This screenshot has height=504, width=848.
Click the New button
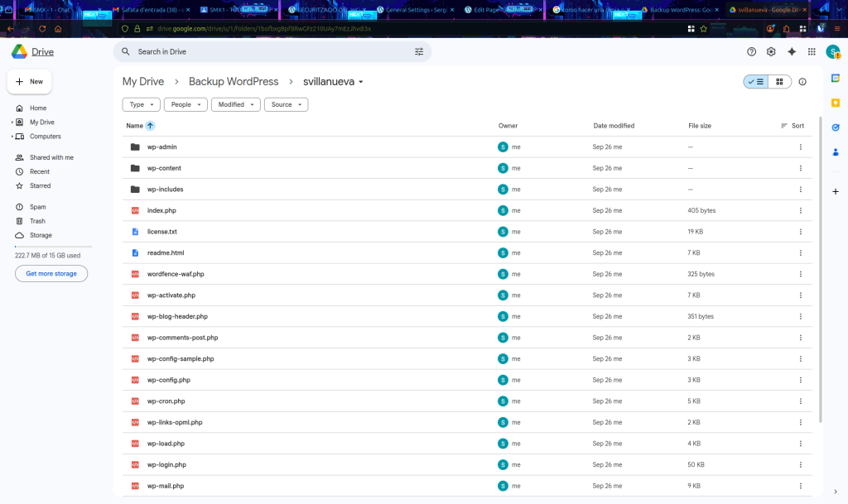pyautogui.click(x=30, y=82)
